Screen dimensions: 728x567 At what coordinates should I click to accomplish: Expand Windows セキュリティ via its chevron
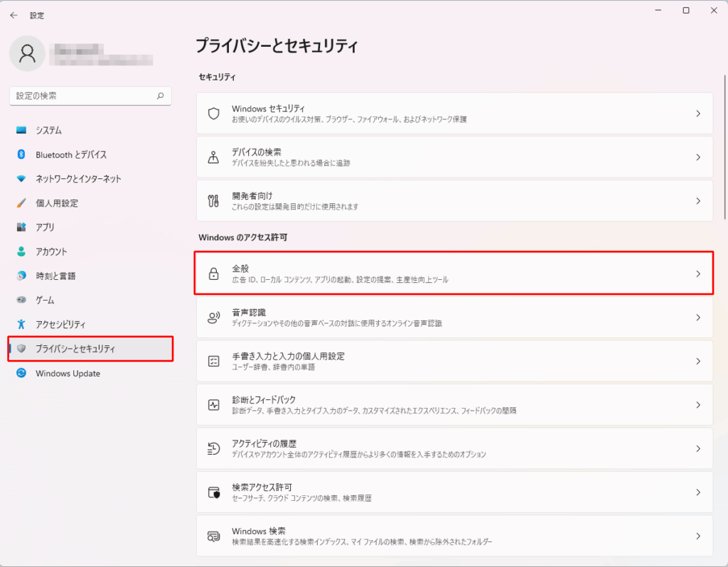698,114
